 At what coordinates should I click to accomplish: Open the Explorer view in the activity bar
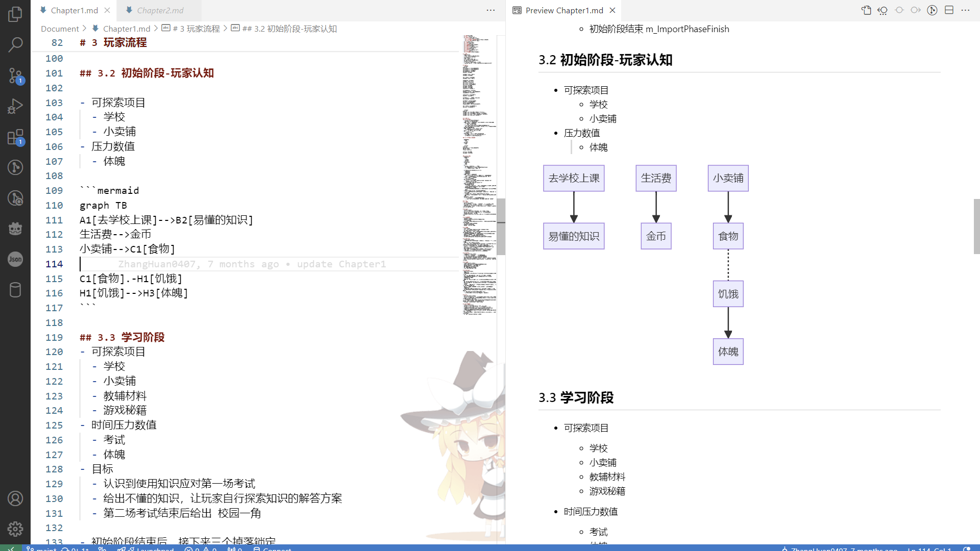click(x=15, y=14)
